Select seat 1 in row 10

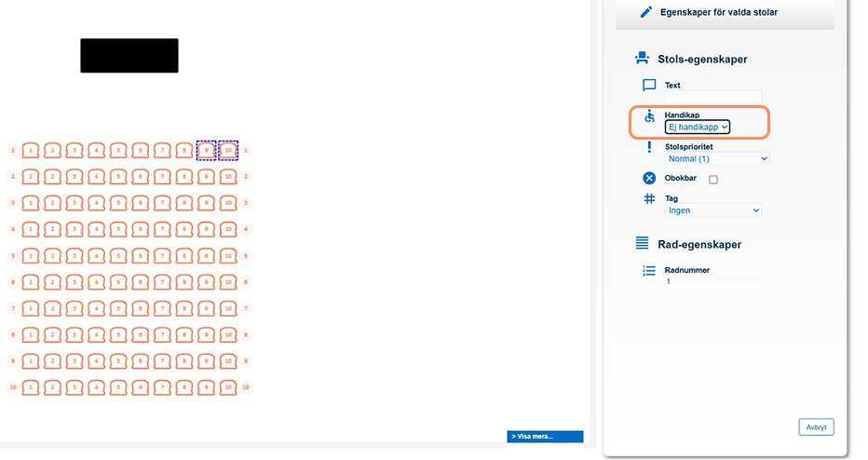(x=31, y=387)
